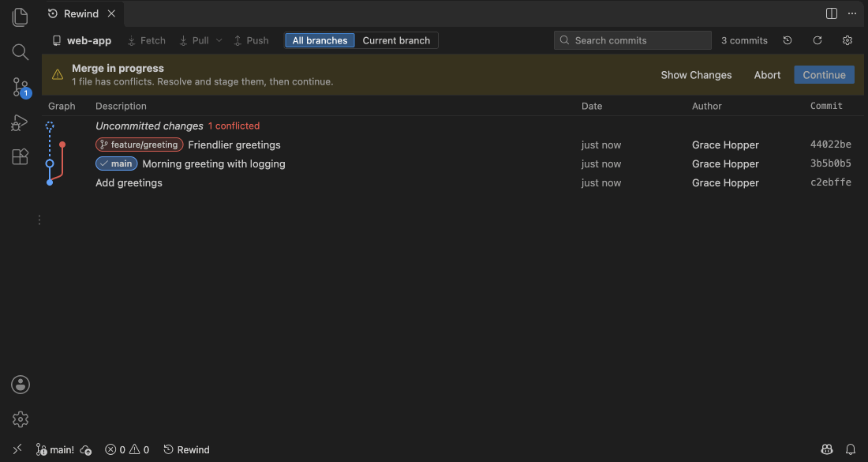
Task: Open the Copilot status icon
Action: coord(827,450)
